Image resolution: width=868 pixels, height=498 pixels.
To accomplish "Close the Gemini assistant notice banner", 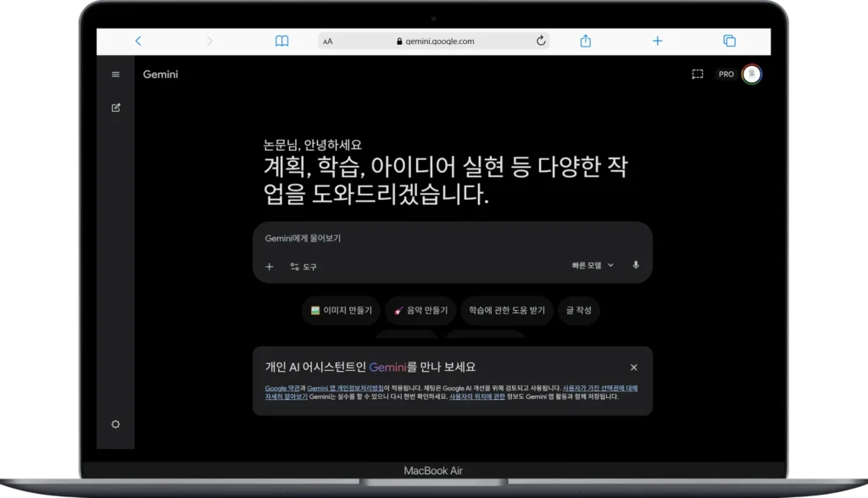I will tap(634, 368).
